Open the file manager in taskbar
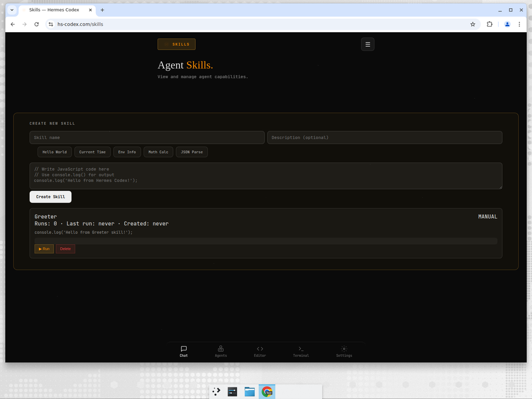Viewport: 532px width, 399px height. click(x=250, y=392)
